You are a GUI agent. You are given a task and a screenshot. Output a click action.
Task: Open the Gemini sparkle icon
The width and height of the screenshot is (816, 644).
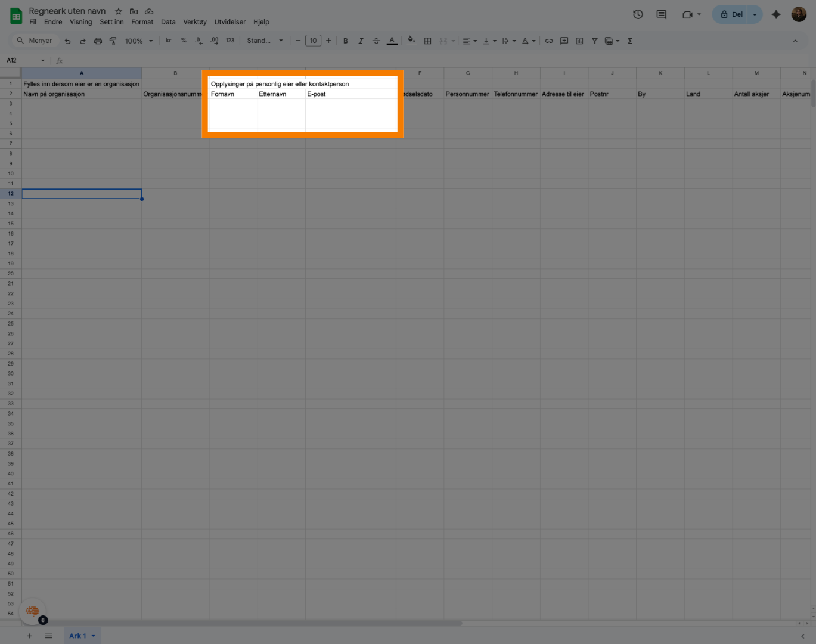click(x=775, y=14)
